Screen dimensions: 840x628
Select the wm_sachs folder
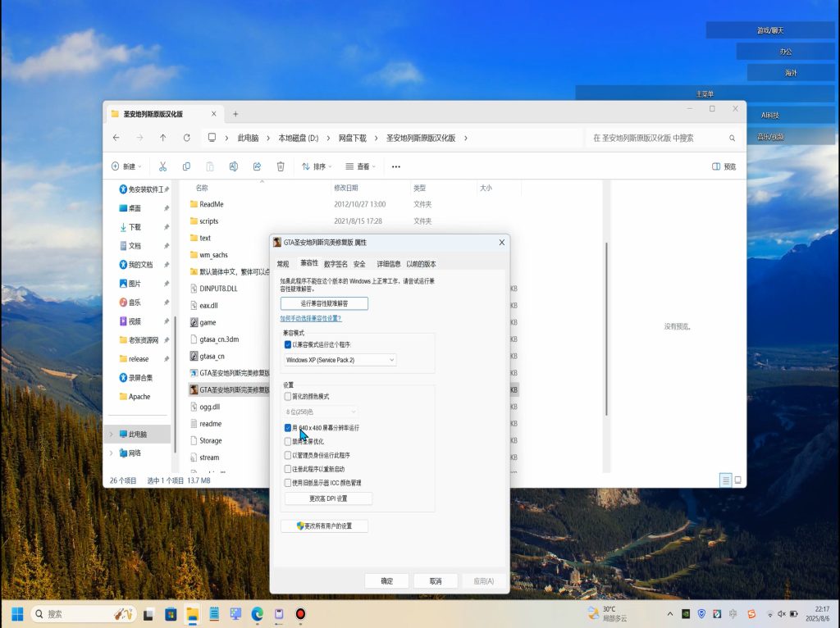[214, 255]
